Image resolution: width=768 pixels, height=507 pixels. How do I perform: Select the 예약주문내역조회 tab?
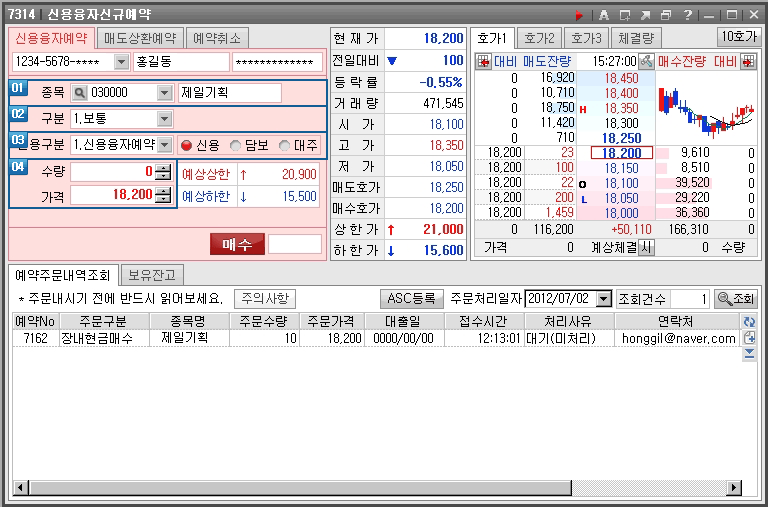(63, 275)
